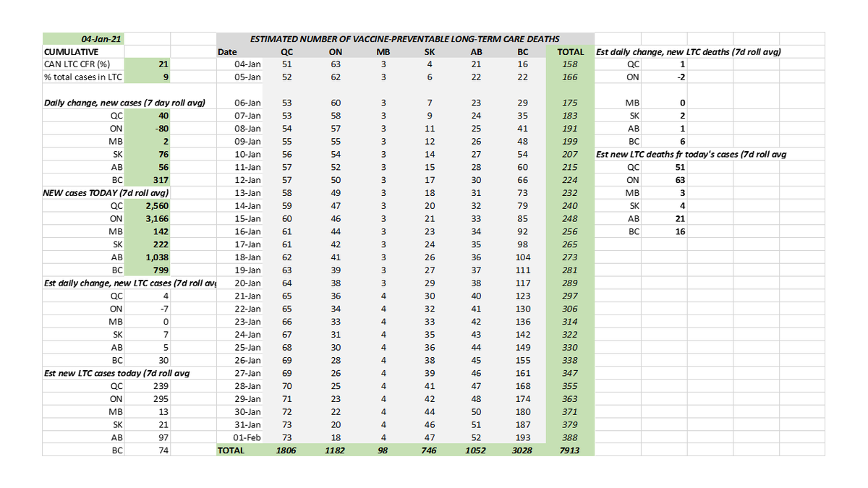Click ON LTC cases today value 295
This screenshot has height=488, width=868.
click(148, 399)
